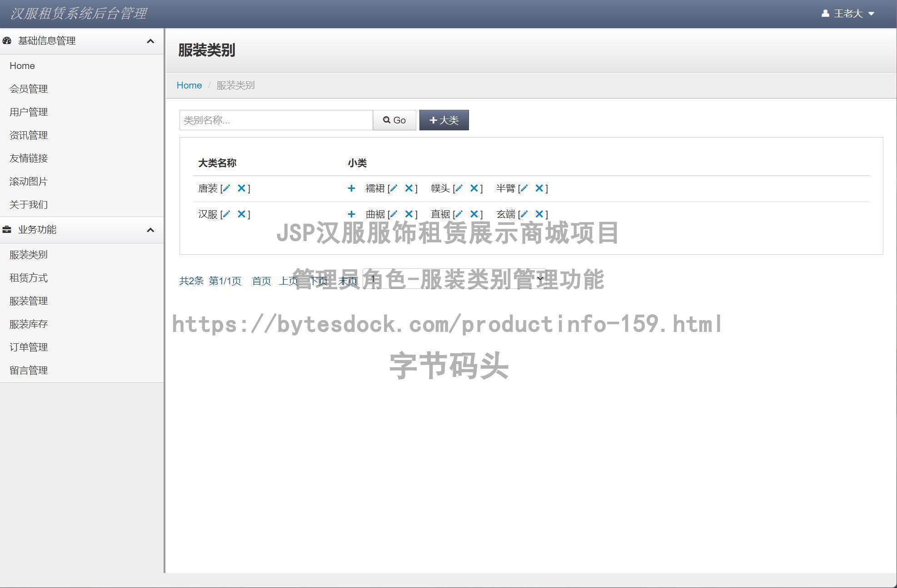This screenshot has height=588, width=897.
Task: Delete the 汉服 category
Action: pos(241,214)
